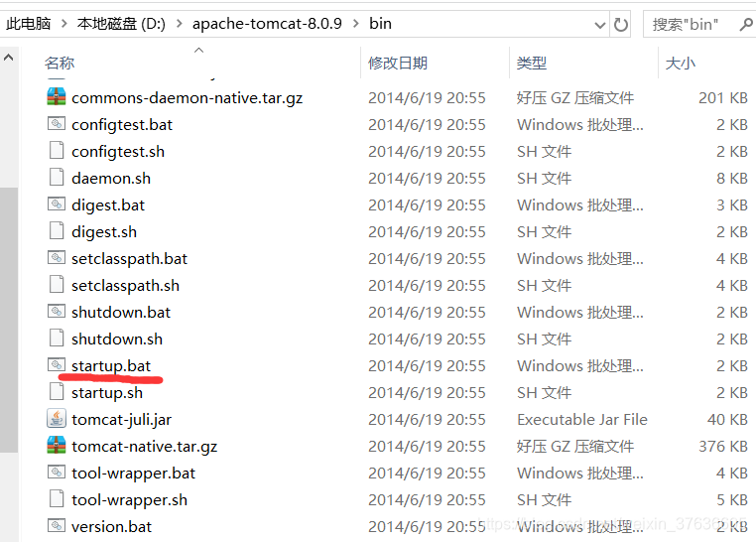This screenshot has height=542, width=756.
Task: Select the file name digest.sh
Action: click(104, 232)
